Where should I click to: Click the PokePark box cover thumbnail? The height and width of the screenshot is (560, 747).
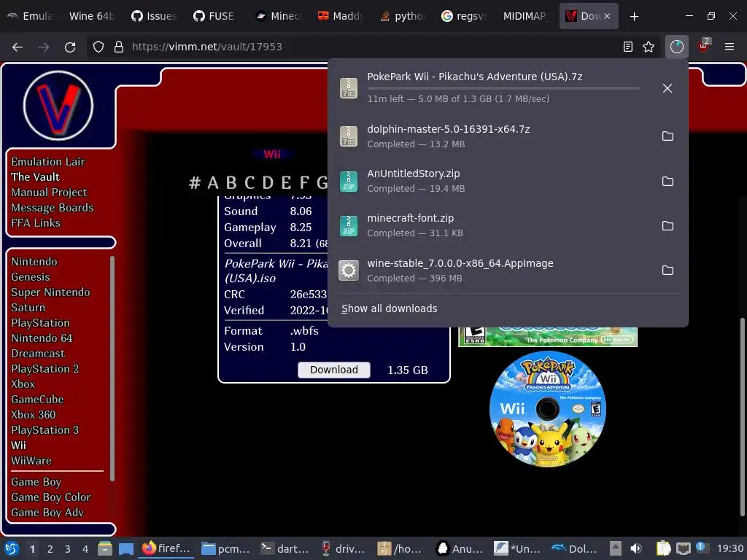click(547, 337)
